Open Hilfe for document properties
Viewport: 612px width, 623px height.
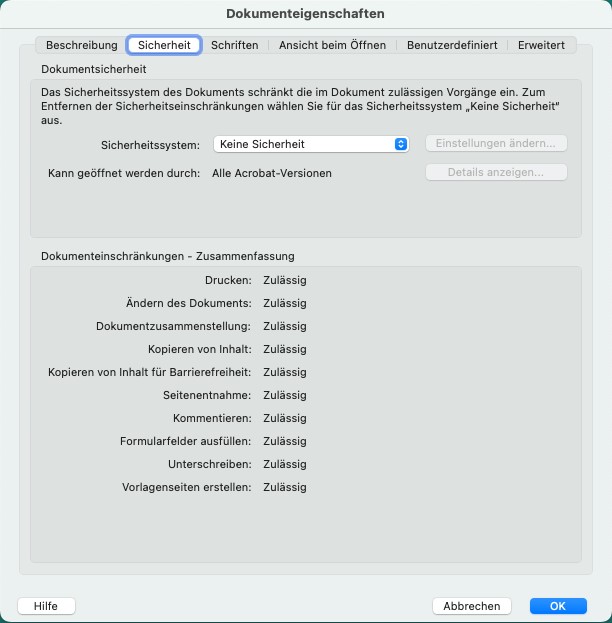coord(46,606)
